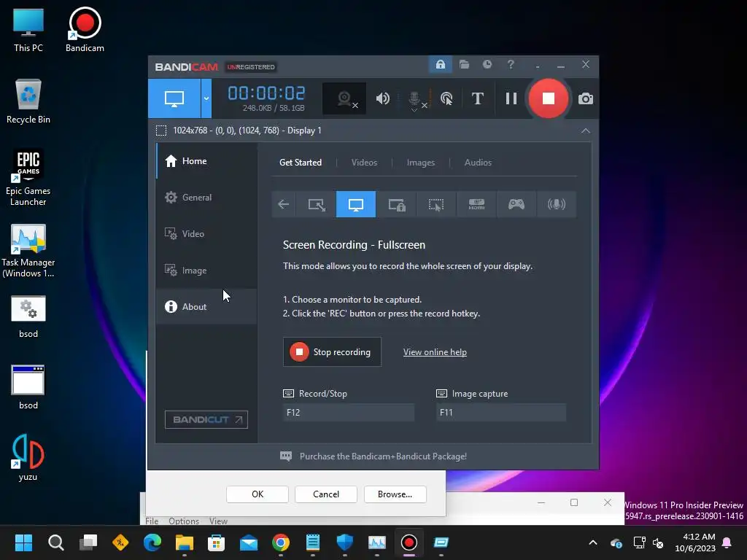Toggle the speaker sound icon
Viewport: 747px width, 560px height.
pos(382,98)
